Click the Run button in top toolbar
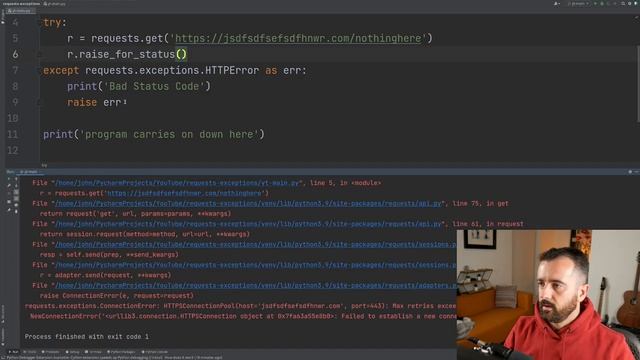The width and height of the screenshot is (640, 360). (595, 4)
